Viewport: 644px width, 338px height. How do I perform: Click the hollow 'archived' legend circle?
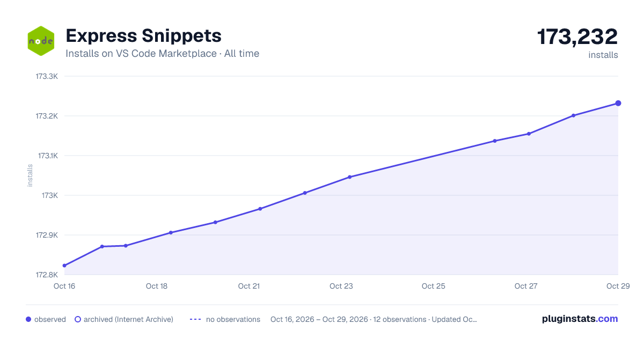click(x=78, y=319)
